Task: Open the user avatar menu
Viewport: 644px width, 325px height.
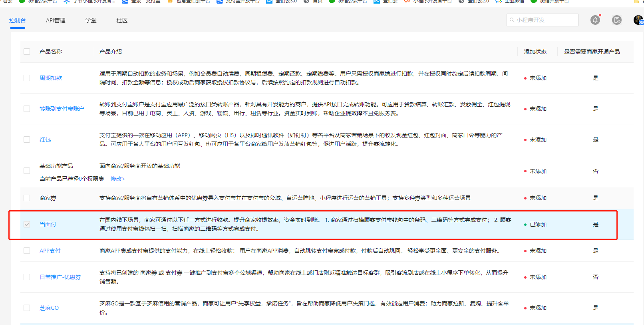Action: click(638, 20)
